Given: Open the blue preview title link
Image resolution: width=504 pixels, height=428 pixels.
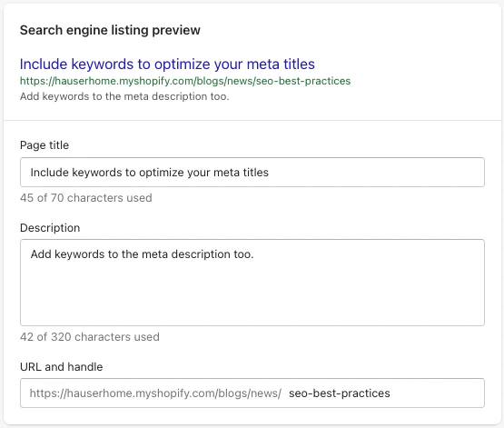Looking at the screenshot, I should click(167, 64).
